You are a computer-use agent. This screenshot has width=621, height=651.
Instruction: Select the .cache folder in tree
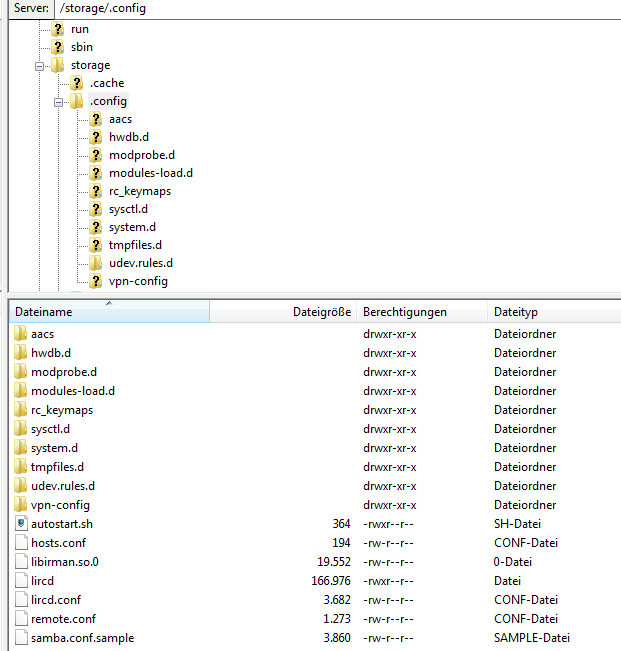[x=107, y=83]
